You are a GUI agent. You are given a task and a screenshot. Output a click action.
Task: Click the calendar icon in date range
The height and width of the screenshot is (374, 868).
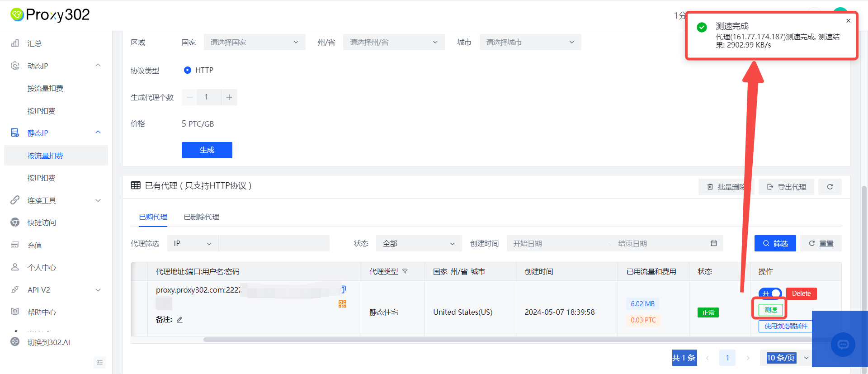click(714, 243)
